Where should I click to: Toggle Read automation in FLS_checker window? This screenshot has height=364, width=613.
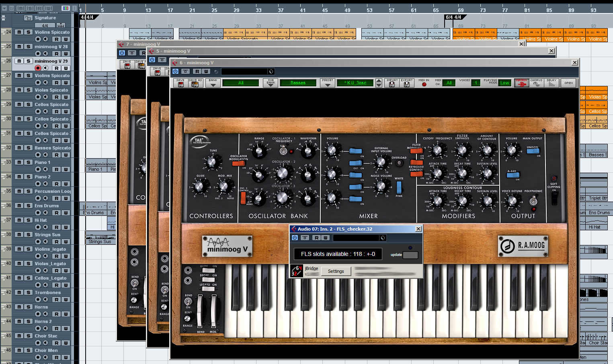(x=317, y=238)
